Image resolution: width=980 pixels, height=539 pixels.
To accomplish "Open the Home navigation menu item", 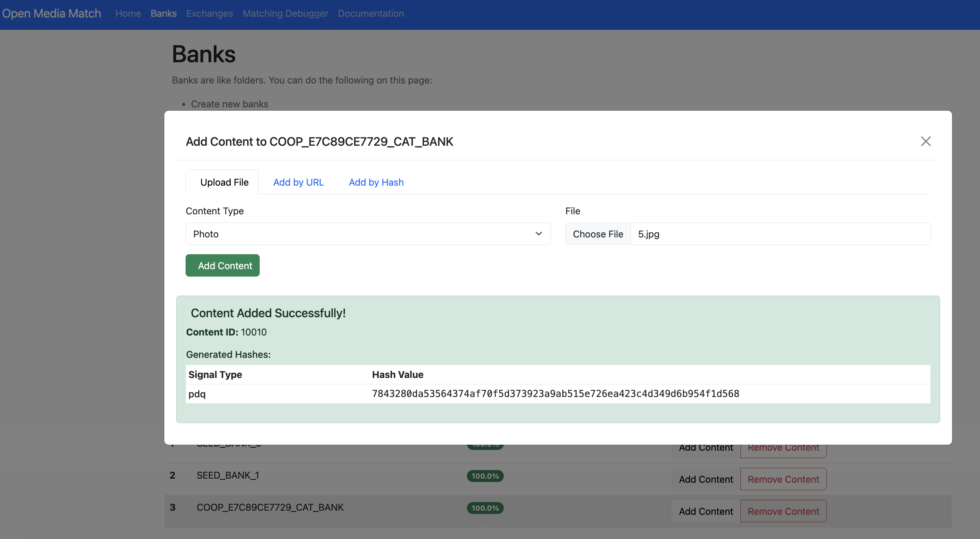I will [128, 13].
